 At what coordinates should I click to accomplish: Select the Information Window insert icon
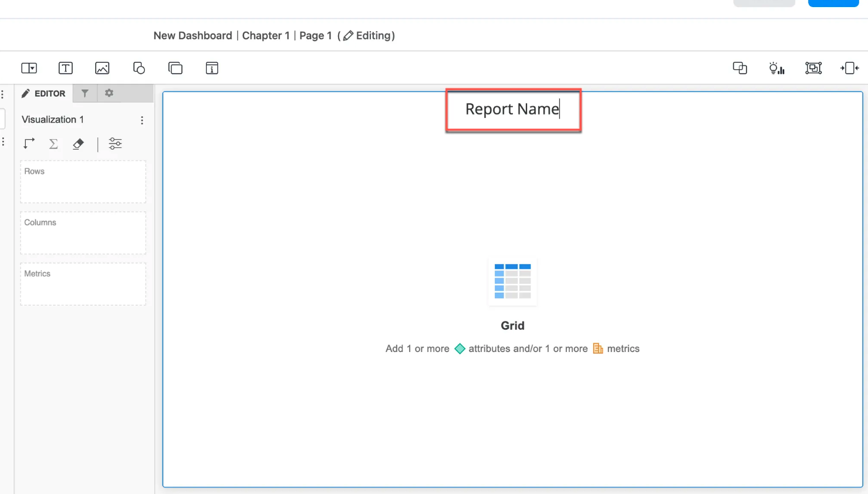point(212,68)
